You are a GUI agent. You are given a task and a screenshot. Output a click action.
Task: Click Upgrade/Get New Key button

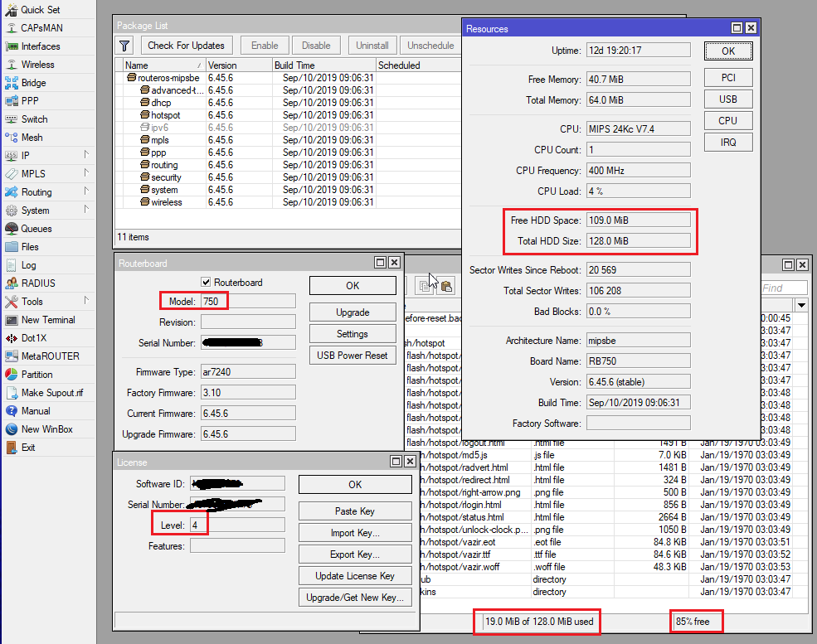[355, 598]
